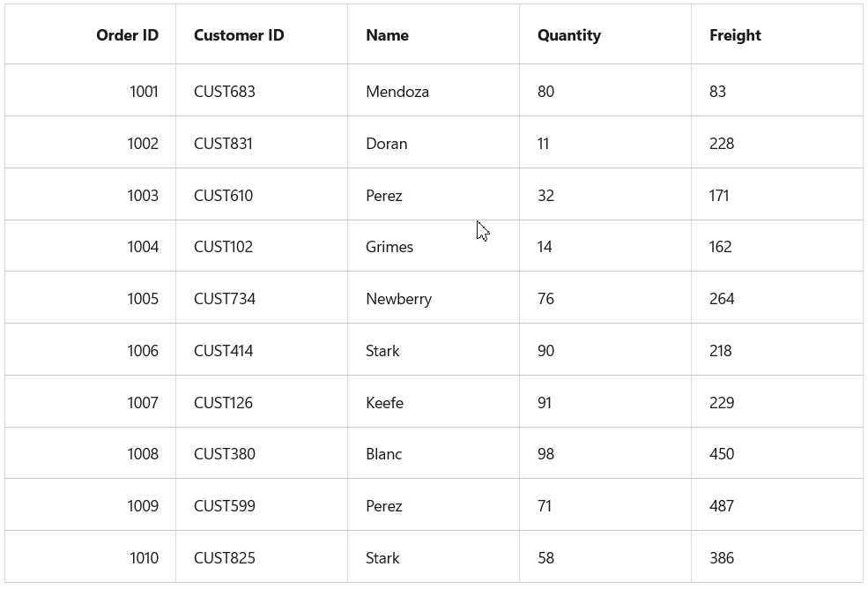Click the Order ID column header

127,35
